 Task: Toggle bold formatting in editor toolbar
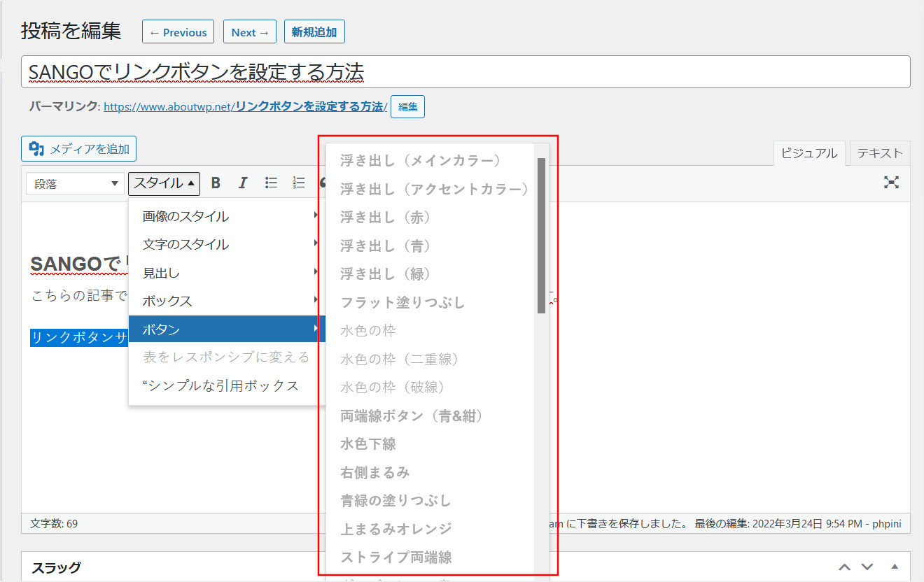216,183
